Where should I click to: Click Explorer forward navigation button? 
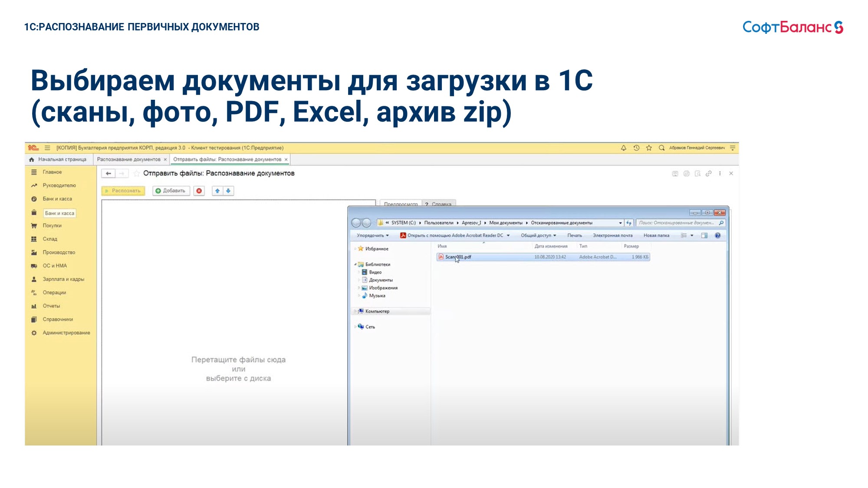pyautogui.click(x=367, y=223)
